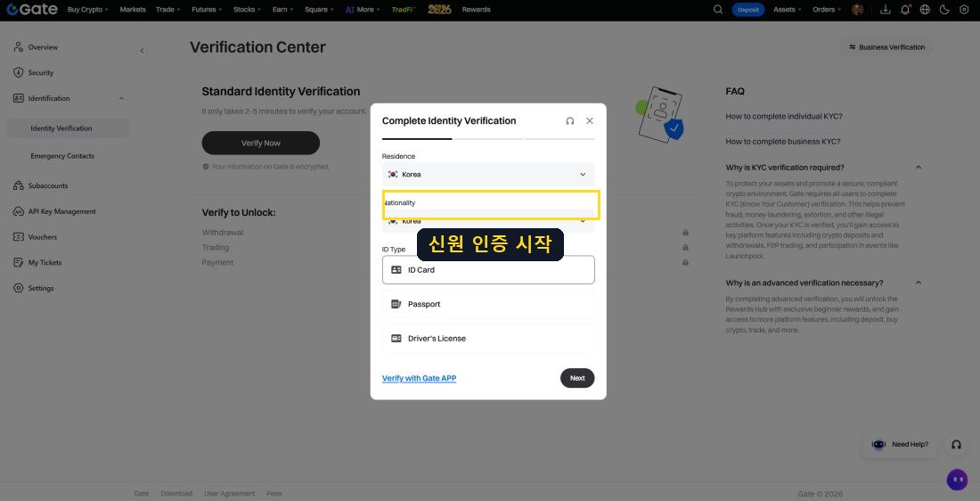Open the Residence country dropdown
This screenshot has width=980, height=501.
[488, 175]
